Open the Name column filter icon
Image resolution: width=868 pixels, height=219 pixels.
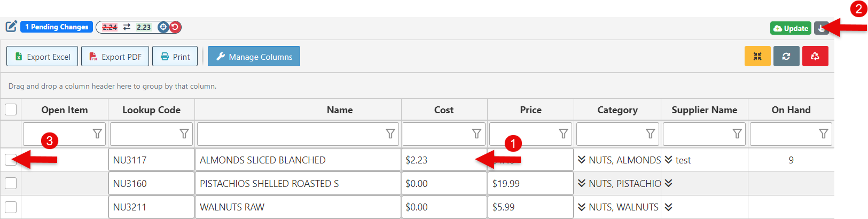pyautogui.click(x=390, y=134)
